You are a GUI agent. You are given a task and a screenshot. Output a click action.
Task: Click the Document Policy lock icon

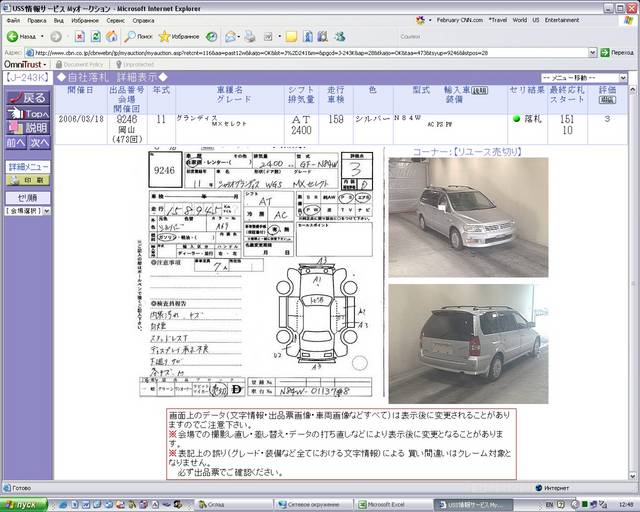coord(59,64)
